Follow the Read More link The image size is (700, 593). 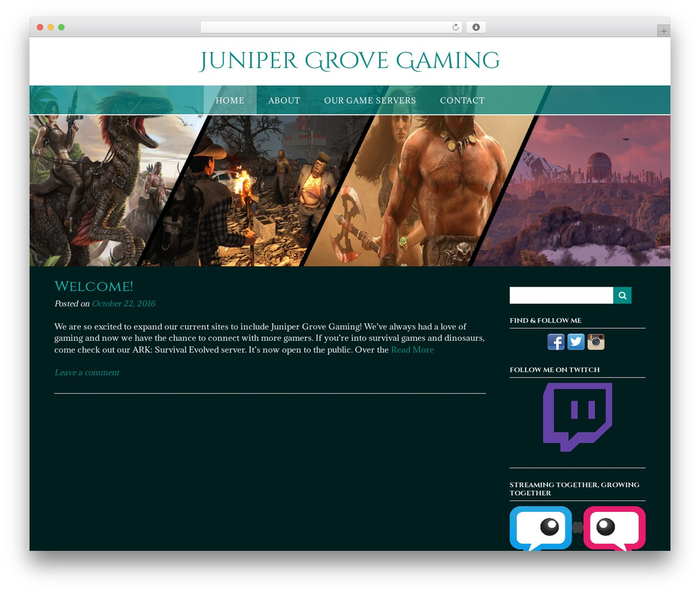tap(412, 350)
